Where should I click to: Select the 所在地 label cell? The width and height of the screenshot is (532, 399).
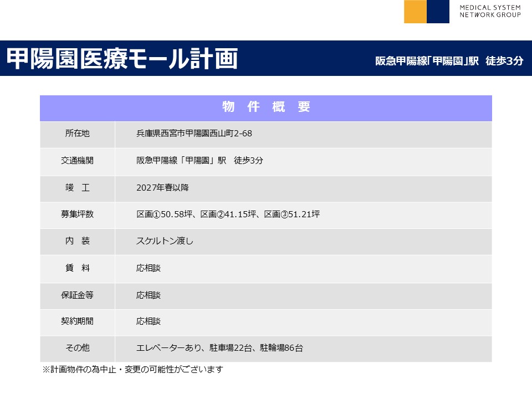pos(78,135)
